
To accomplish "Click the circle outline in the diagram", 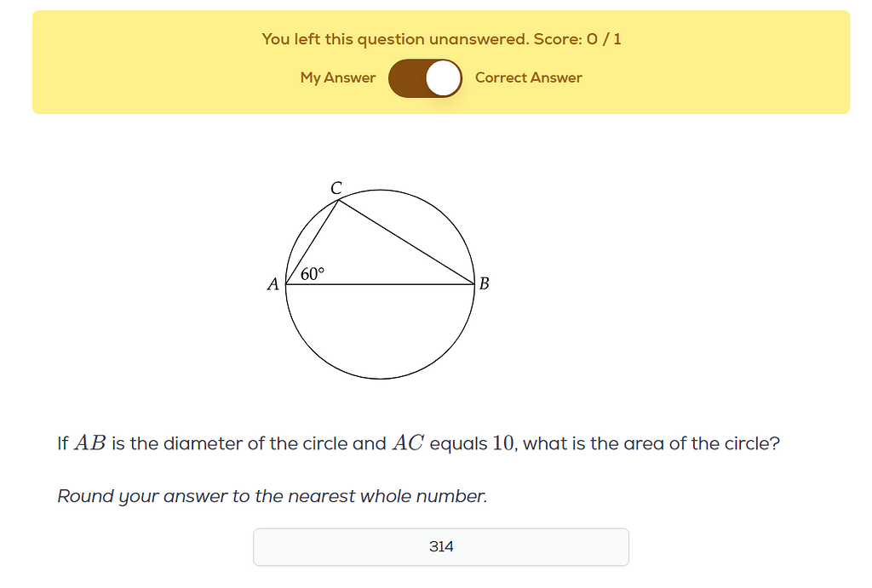I will click(x=378, y=379).
